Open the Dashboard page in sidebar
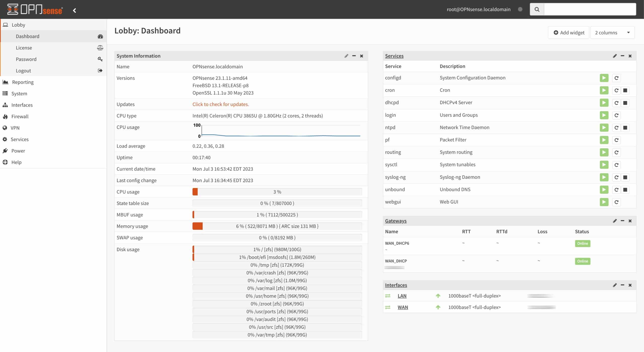Screen dimensions: 644x352 tap(54, 36)
